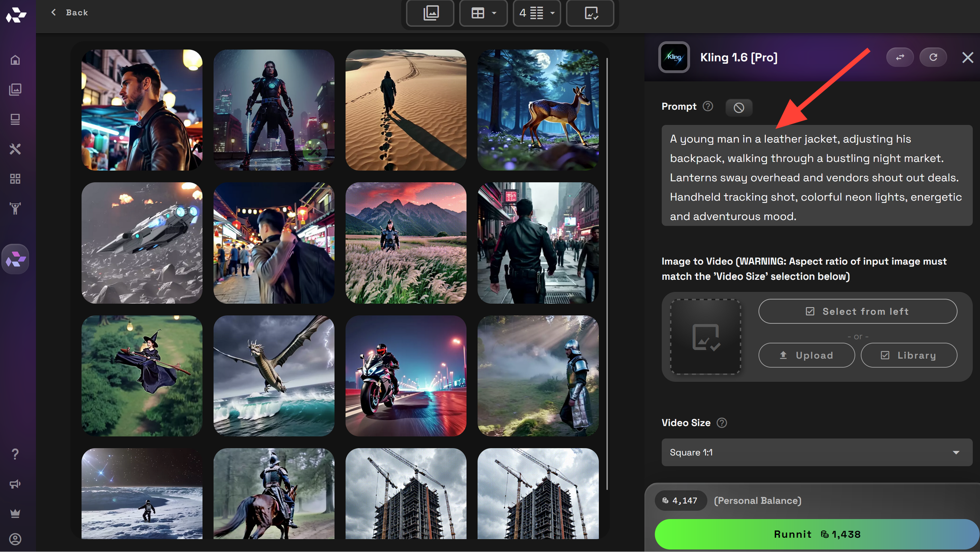980x552 pixels.
Task: Click the refresh icon beside Kling 1.6
Action: click(x=933, y=57)
